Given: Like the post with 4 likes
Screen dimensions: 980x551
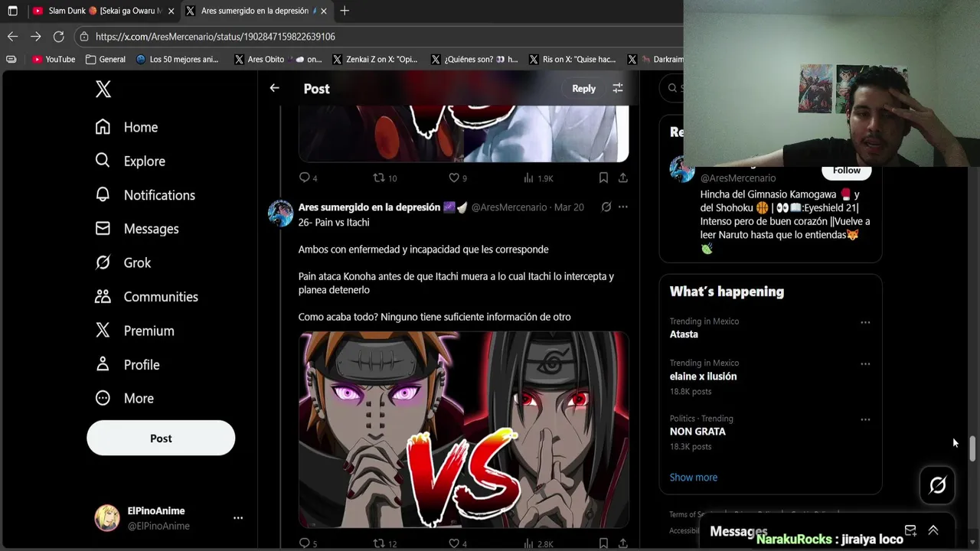Looking at the screenshot, I should [457, 544].
